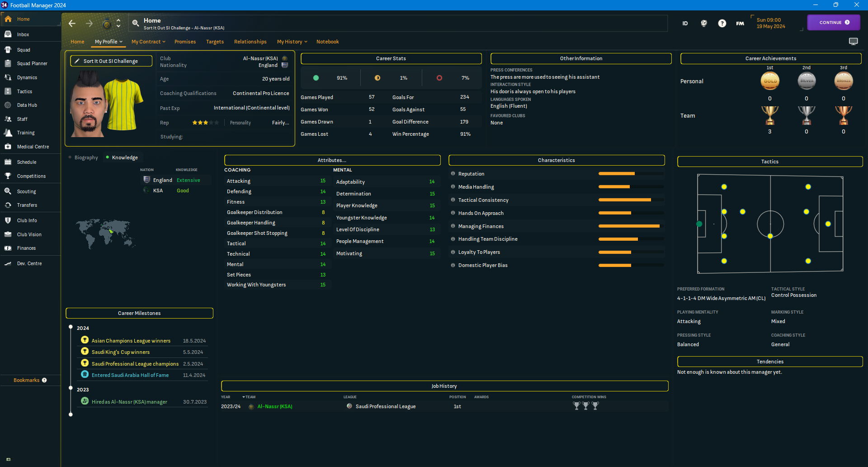Open Transfers in the sidebar
The height and width of the screenshot is (467, 868).
27,205
